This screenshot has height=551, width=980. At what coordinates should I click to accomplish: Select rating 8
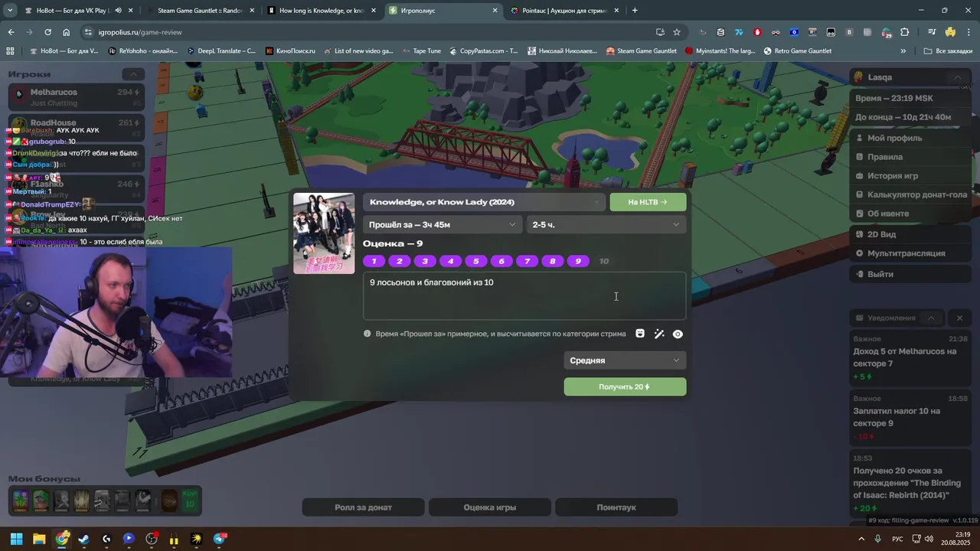[553, 261]
